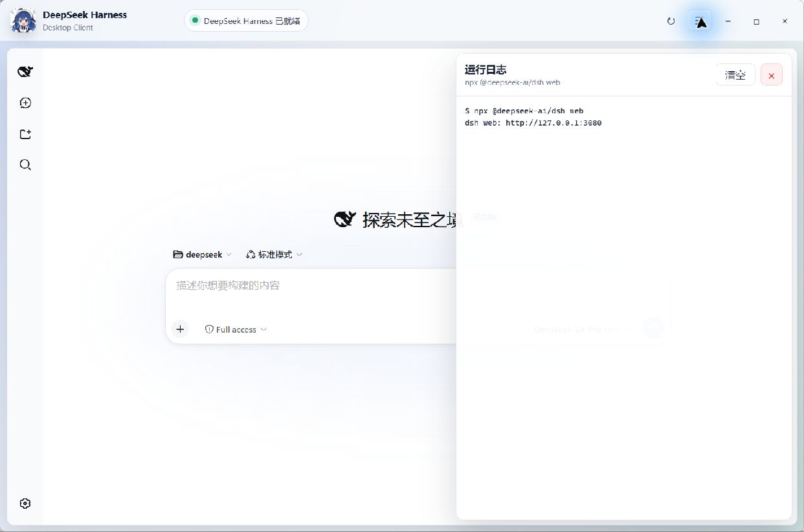This screenshot has height=532, width=804.
Task: Click the 'dsh web: http://127.0.0.1:3080' log line
Action: coord(533,123)
